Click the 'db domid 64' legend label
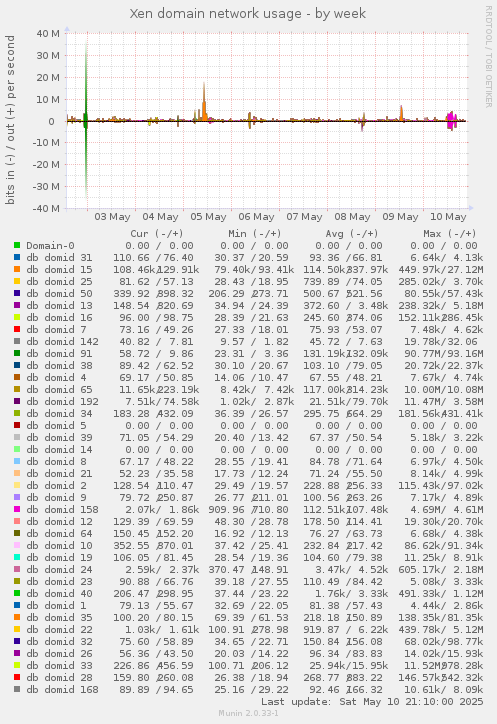497x724 pixels. [59, 534]
